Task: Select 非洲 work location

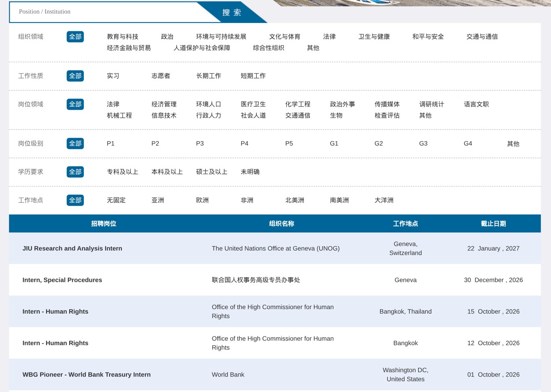Action: pos(247,200)
